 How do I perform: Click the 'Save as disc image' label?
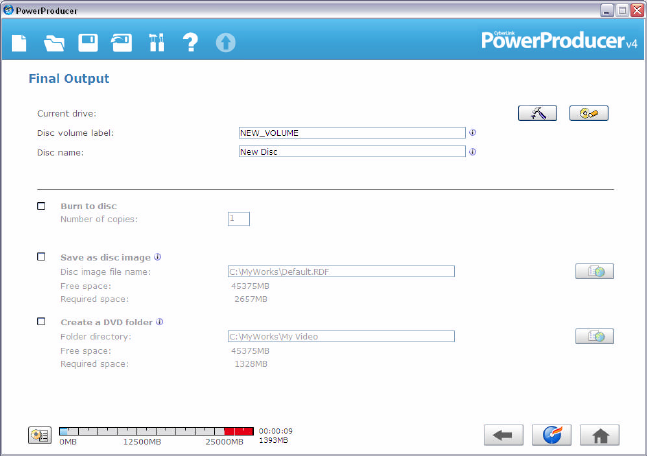click(x=105, y=257)
